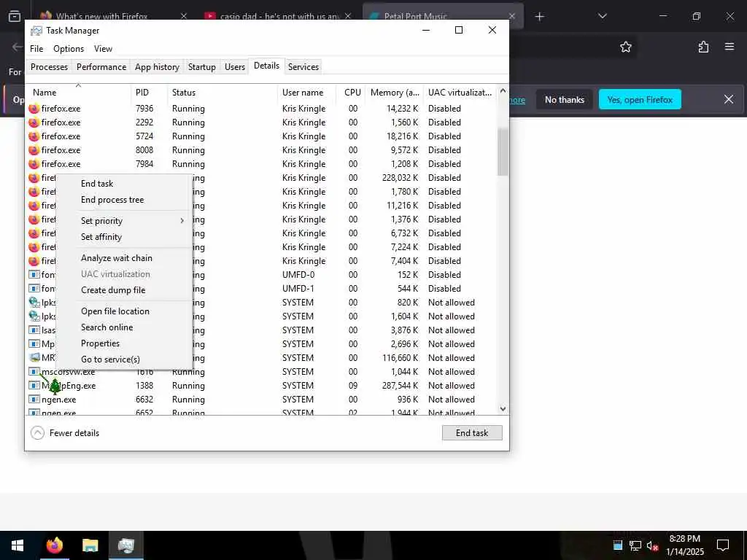Image resolution: width=747 pixels, height=560 pixels.
Task: Choose End process tree
Action: pyautogui.click(x=112, y=200)
